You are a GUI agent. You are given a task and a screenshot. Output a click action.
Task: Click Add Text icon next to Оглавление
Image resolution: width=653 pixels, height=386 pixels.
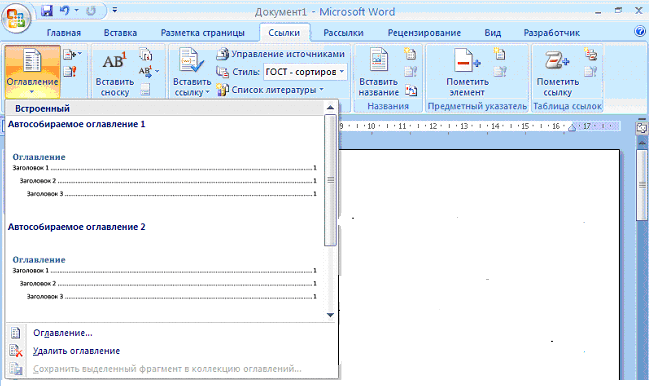point(72,54)
